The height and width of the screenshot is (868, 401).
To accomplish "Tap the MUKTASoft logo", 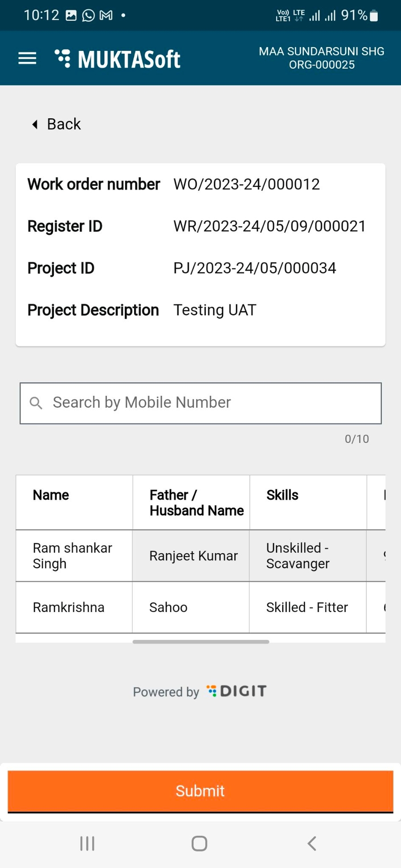I will point(118,59).
